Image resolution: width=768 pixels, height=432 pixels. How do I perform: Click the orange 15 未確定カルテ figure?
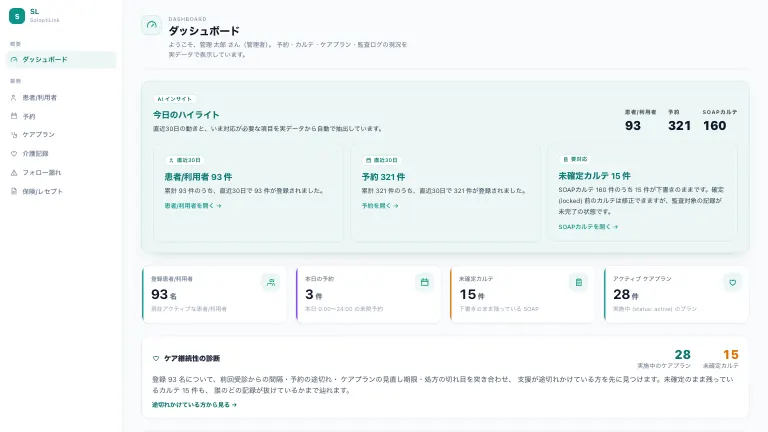730,354
